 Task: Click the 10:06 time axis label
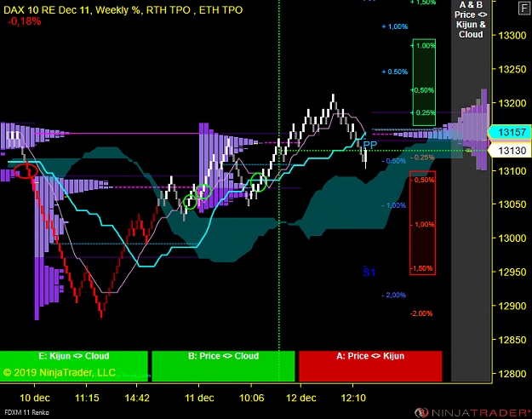[251, 398]
